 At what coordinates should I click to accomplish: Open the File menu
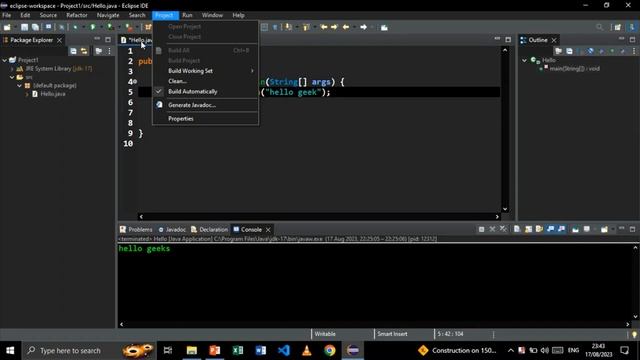coord(7,15)
